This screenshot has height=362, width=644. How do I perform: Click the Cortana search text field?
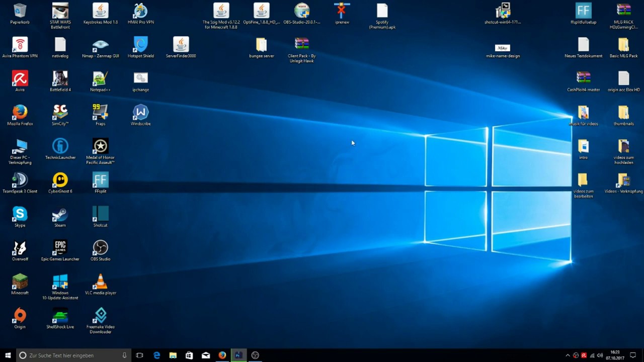pyautogui.click(x=74, y=355)
